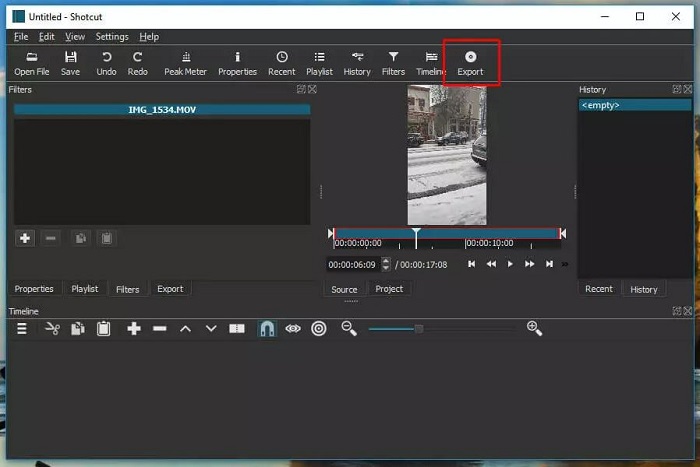The height and width of the screenshot is (467, 700).
Task: Click the Open File toolbar icon
Action: point(31,63)
